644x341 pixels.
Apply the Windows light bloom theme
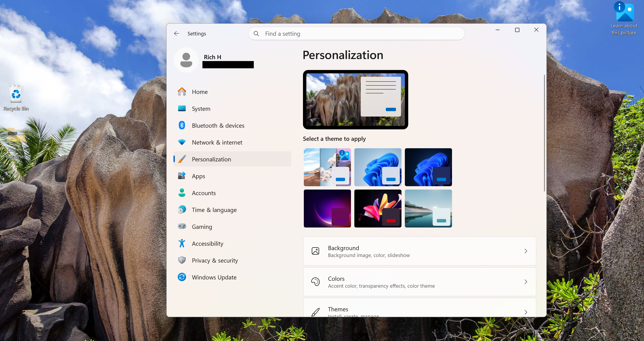point(378,167)
